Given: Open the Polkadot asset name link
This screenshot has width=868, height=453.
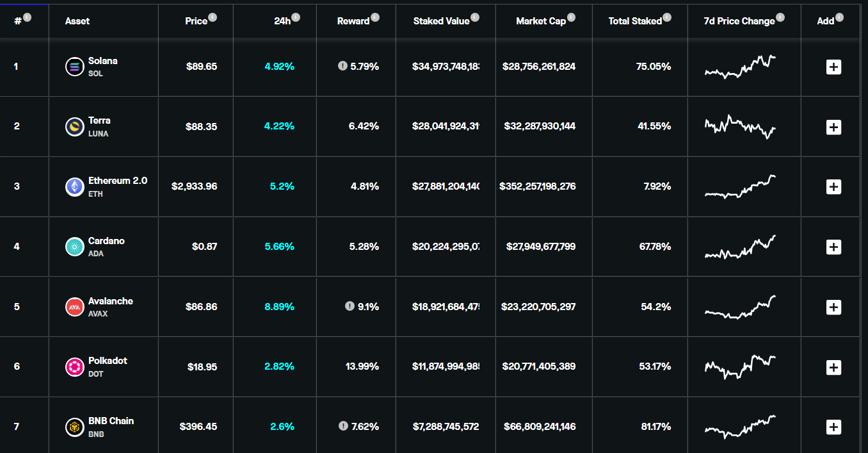Looking at the screenshot, I should [108, 361].
